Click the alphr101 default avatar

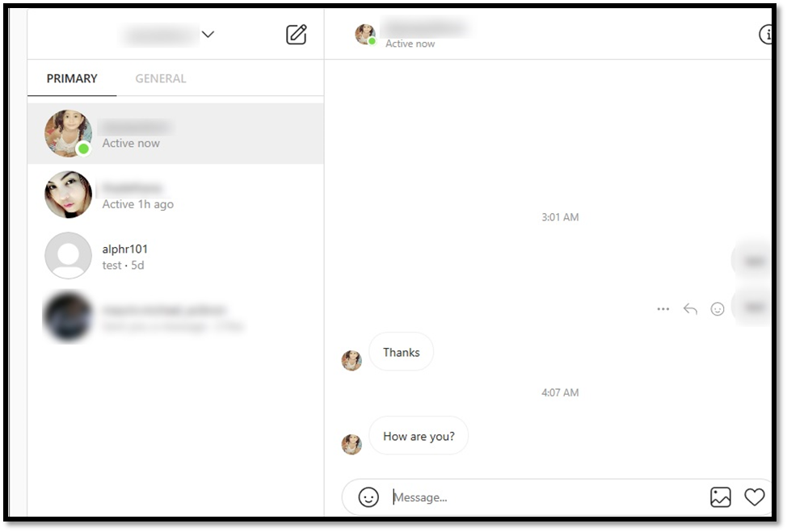68,256
